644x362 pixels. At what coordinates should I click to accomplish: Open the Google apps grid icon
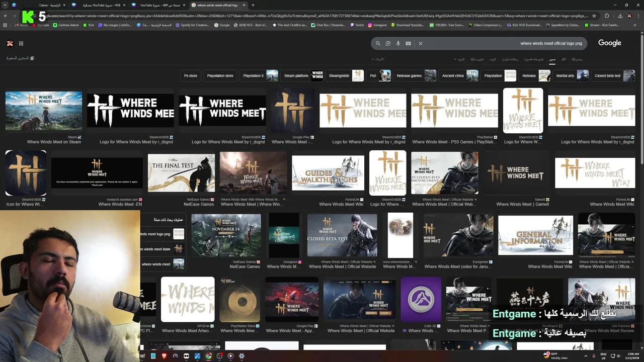(x=21, y=43)
